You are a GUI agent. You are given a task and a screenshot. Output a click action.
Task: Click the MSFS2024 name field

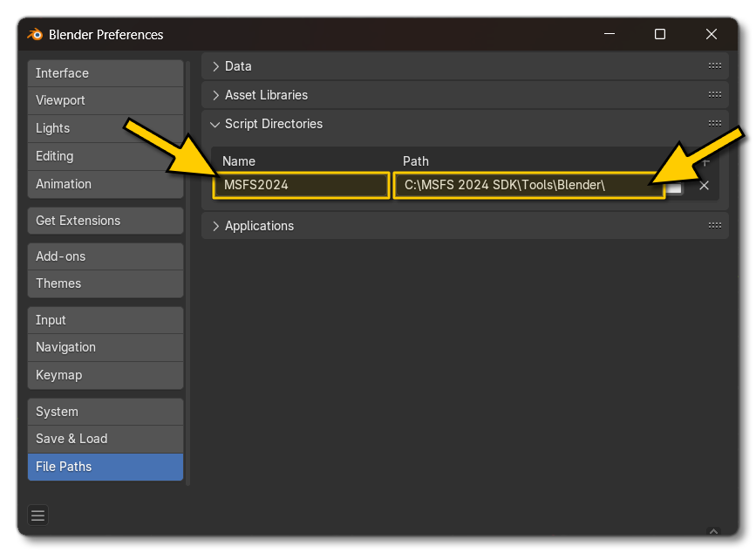click(301, 185)
